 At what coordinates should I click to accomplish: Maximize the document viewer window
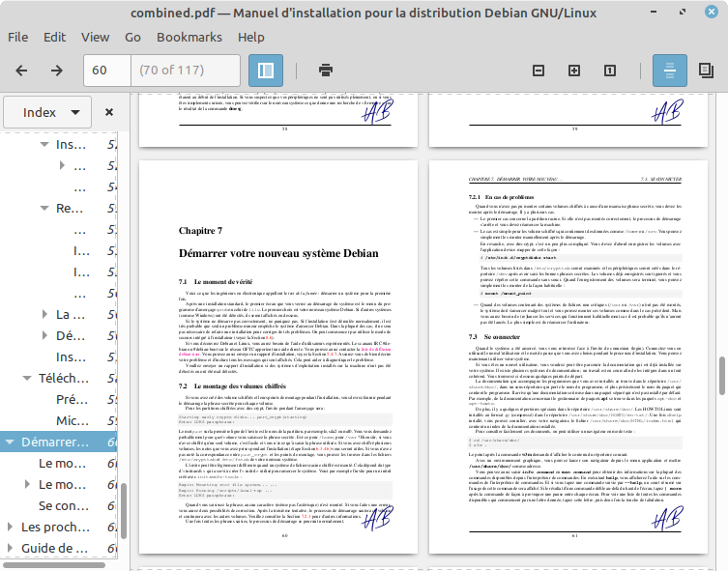tap(682, 12)
